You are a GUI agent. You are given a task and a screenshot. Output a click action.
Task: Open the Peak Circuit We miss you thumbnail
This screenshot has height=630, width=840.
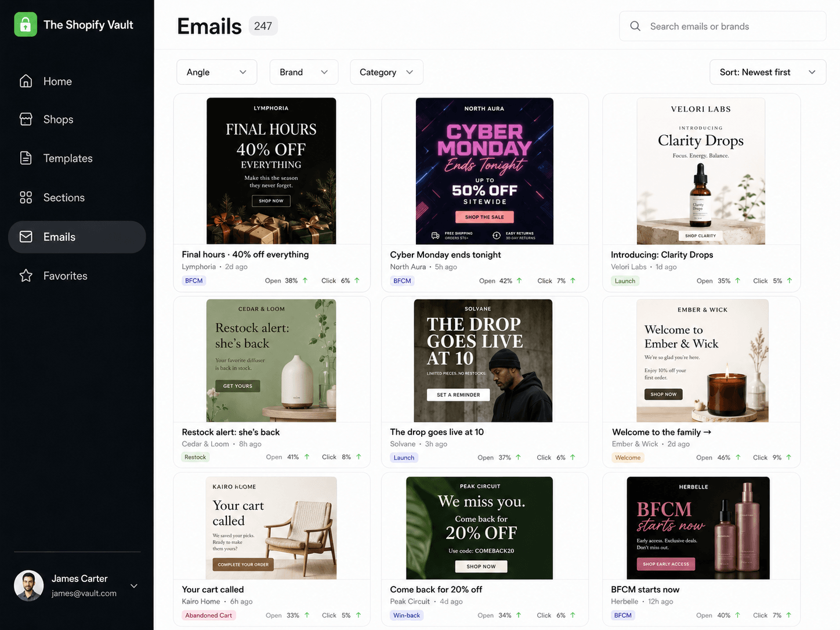[x=479, y=528]
